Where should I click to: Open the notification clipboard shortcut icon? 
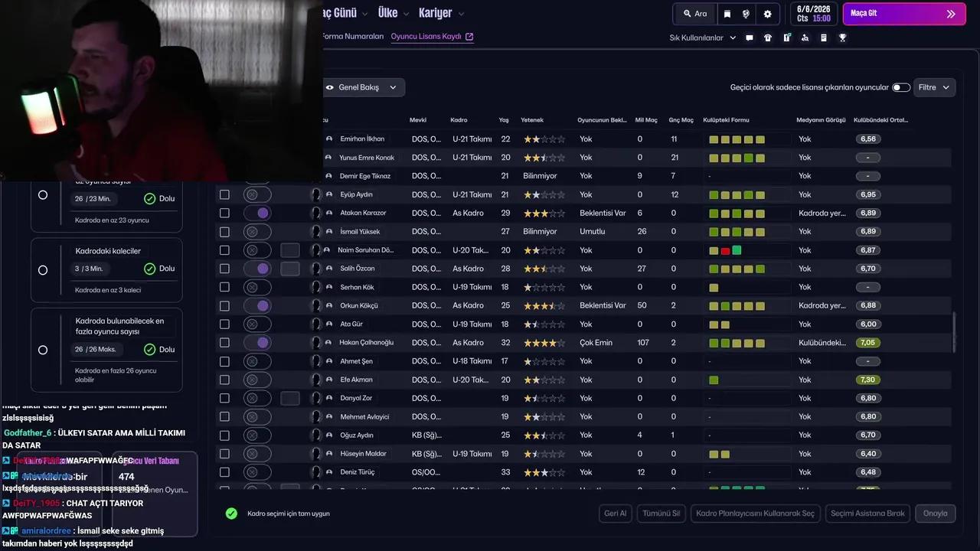(x=786, y=37)
